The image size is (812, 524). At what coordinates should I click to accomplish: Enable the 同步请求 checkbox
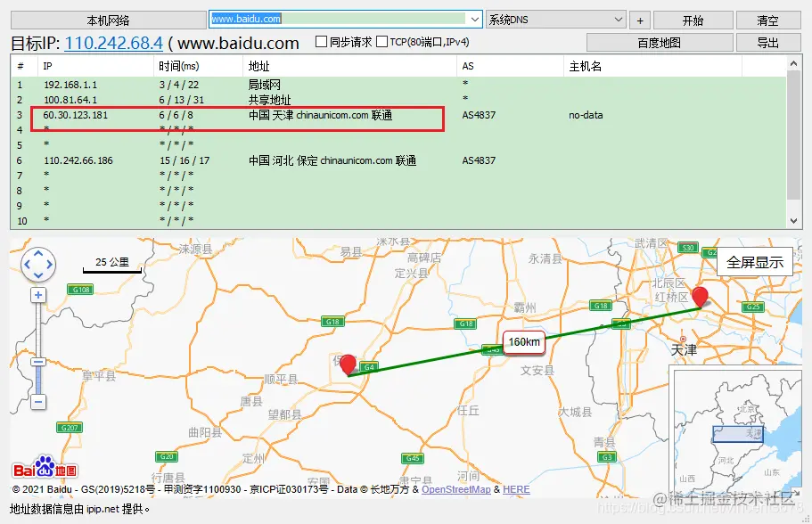coord(321,41)
